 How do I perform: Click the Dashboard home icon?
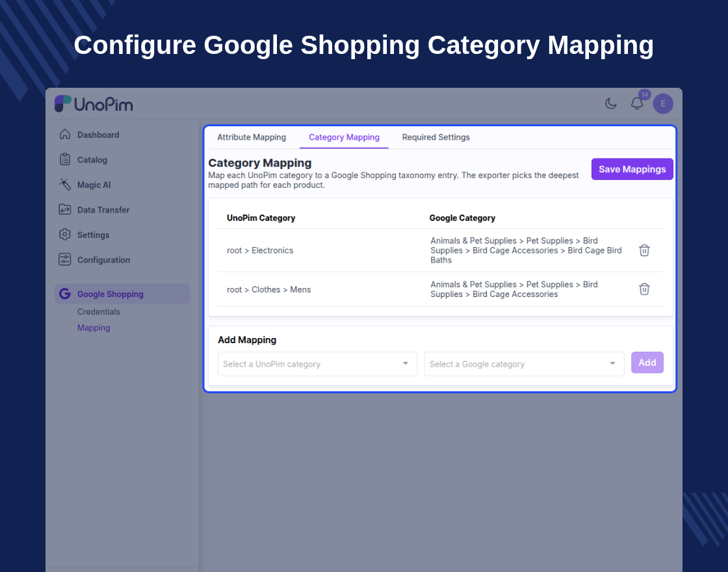(65, 134)
